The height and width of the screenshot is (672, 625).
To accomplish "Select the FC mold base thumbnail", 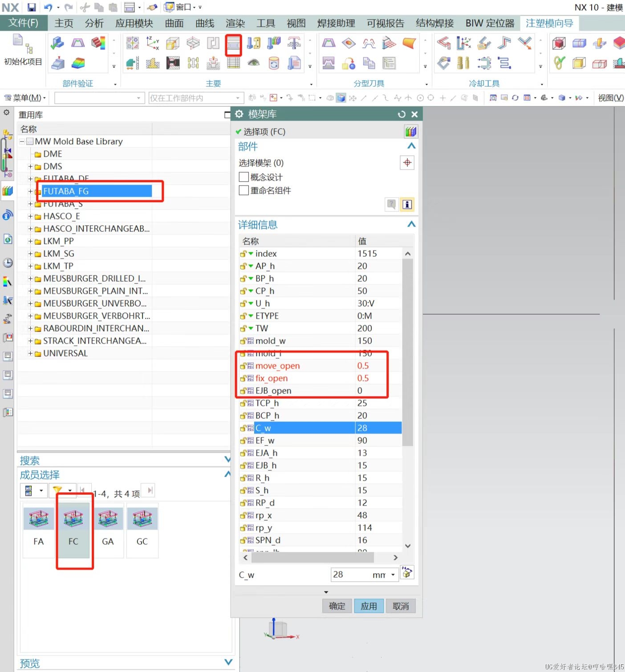I will point(73,530).
